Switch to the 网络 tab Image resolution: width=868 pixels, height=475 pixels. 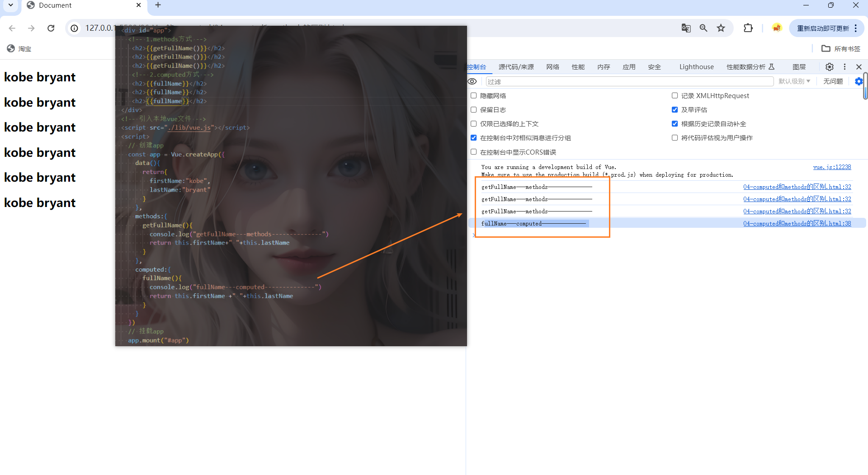tap(553, 67)
